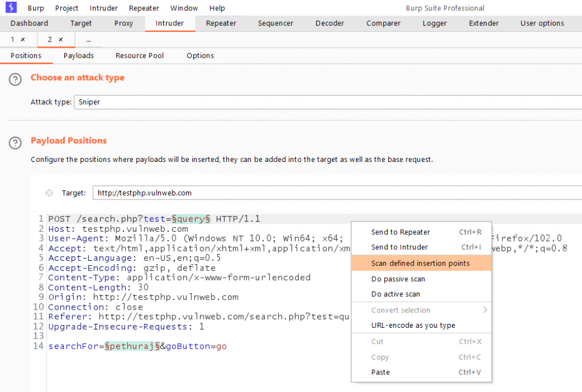The image size is (582, 392).
Task: Click the Content-Length header line
Action: (x=98, y=287)
